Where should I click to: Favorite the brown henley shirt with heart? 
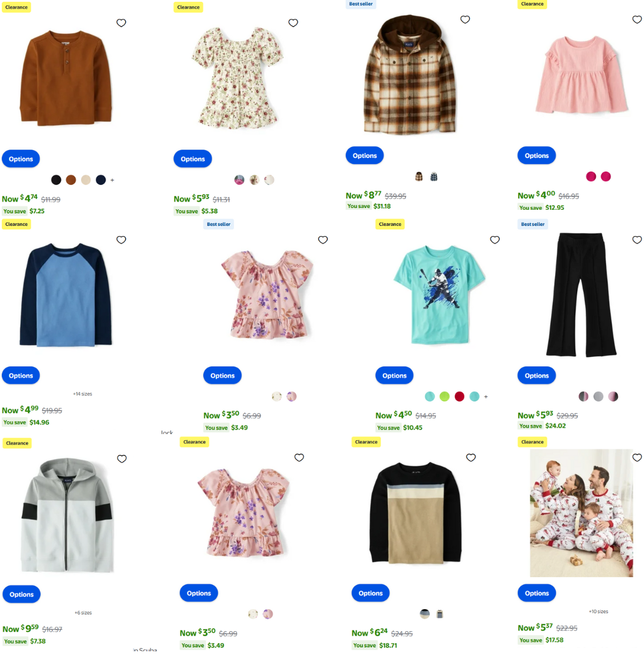tap(121, 23)
